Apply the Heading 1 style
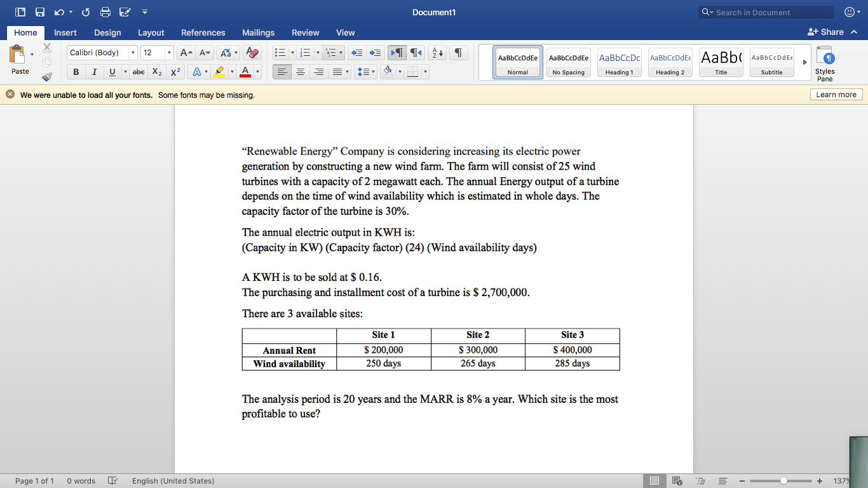868x488 pixels. pyautogui.click(x=619, y=62)
